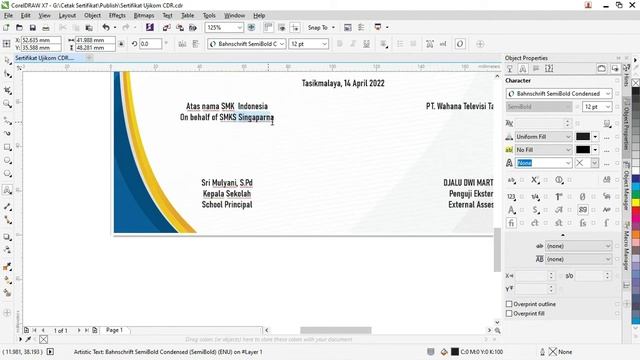
Task: Open the File menu
Action: coord(8,16)
